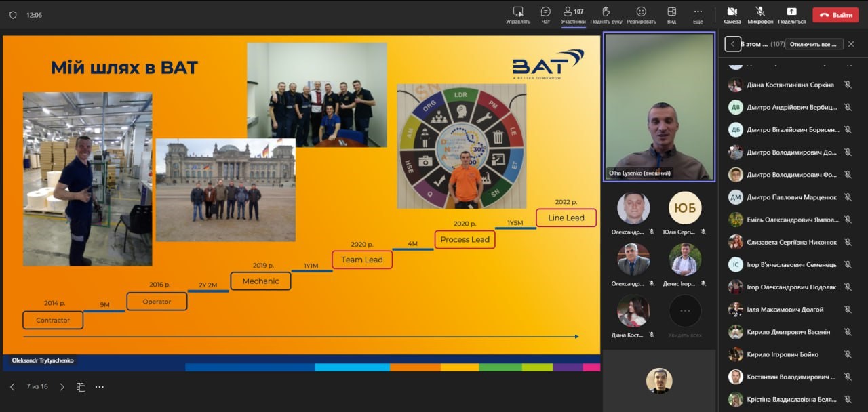
Task: Click the mic icon for Дмитро Володимирович Фо...
Action: point(848,175)
